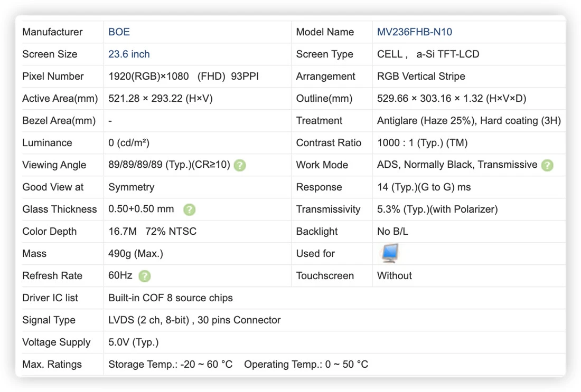This screenshot has height=392, width=581.
Task: Click the 'Symmetry' value in Good View at row
Action: point(131,187)
